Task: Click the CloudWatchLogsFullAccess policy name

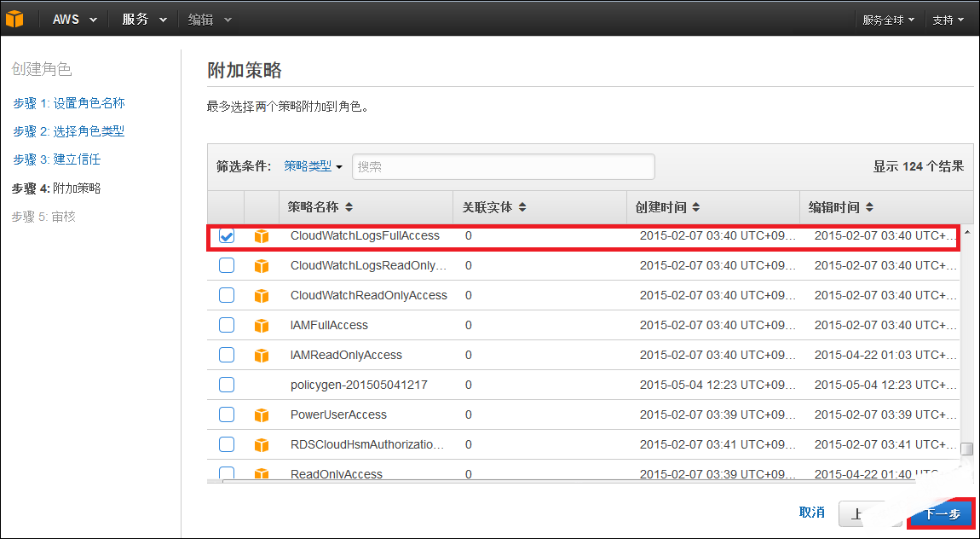Action: point(365,235)
